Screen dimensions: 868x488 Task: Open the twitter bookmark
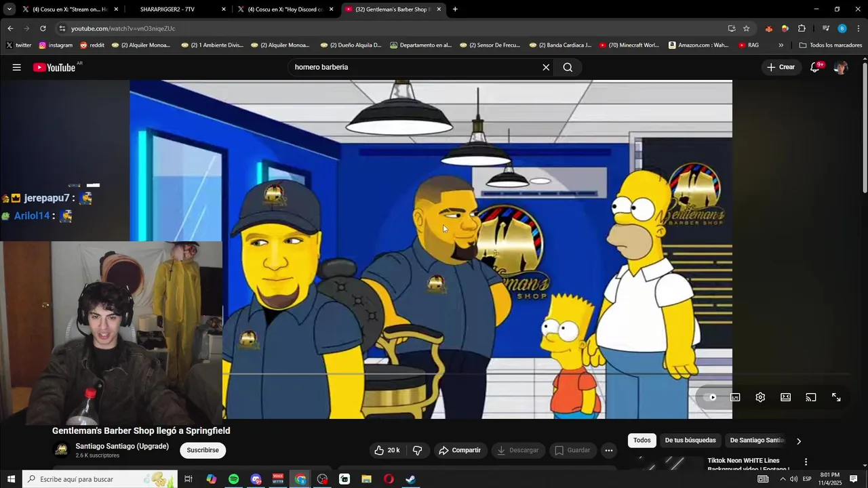18,45
